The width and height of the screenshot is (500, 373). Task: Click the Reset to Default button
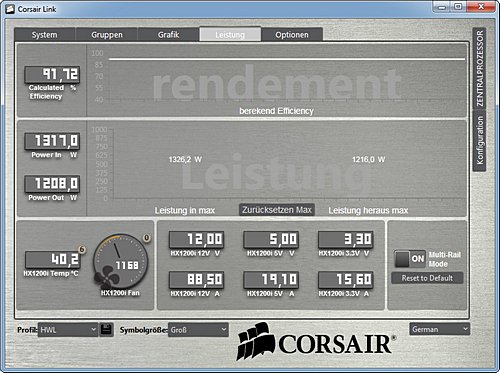coord(427,278)
